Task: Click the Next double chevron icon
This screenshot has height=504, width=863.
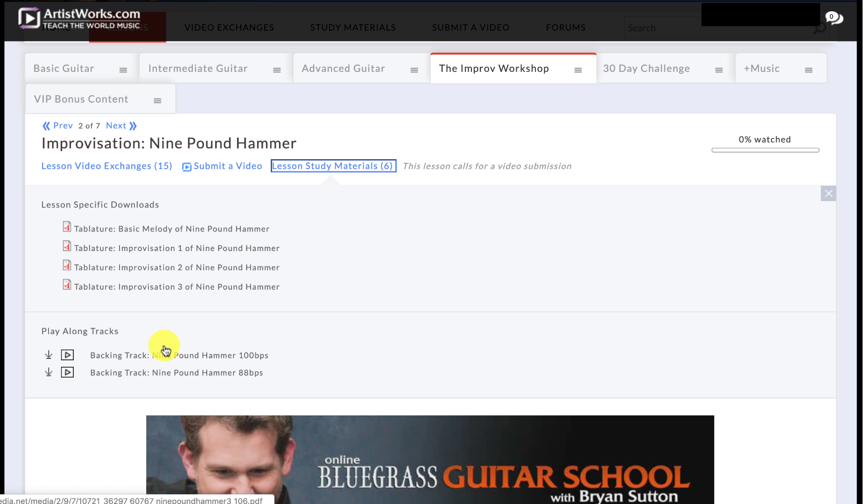Action: [133, 126]
